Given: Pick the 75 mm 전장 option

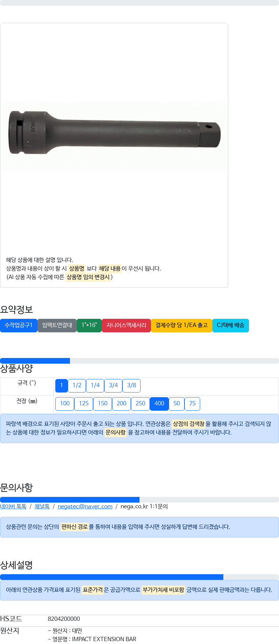Looking at the screenshot, I should click(x=192, y=404).
